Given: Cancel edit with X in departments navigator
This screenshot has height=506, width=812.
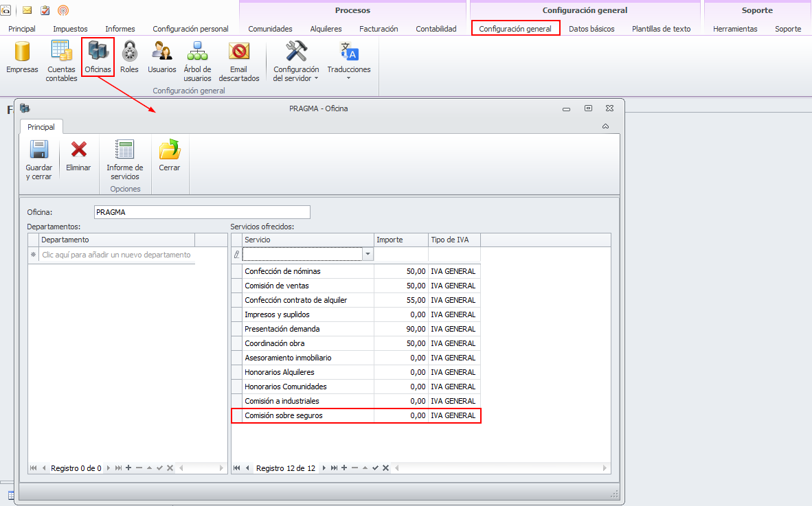Looking at the screenshot, I should click(170, 468).
